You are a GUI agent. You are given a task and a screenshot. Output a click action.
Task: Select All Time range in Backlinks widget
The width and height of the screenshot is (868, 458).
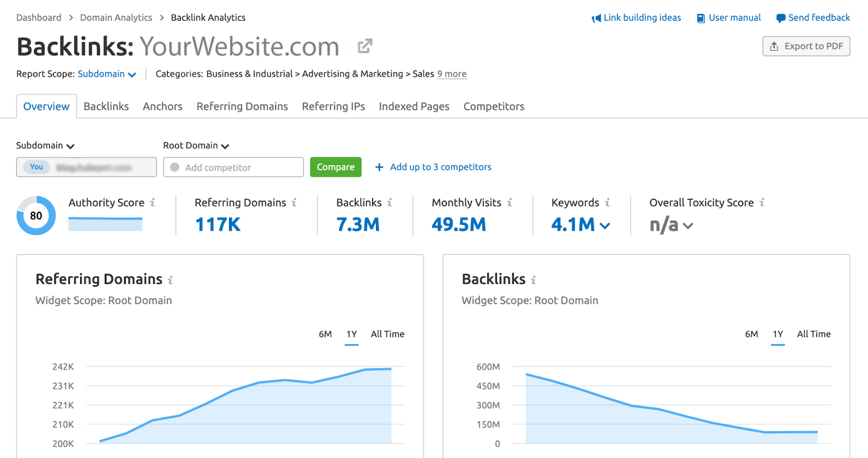[814, 334]
